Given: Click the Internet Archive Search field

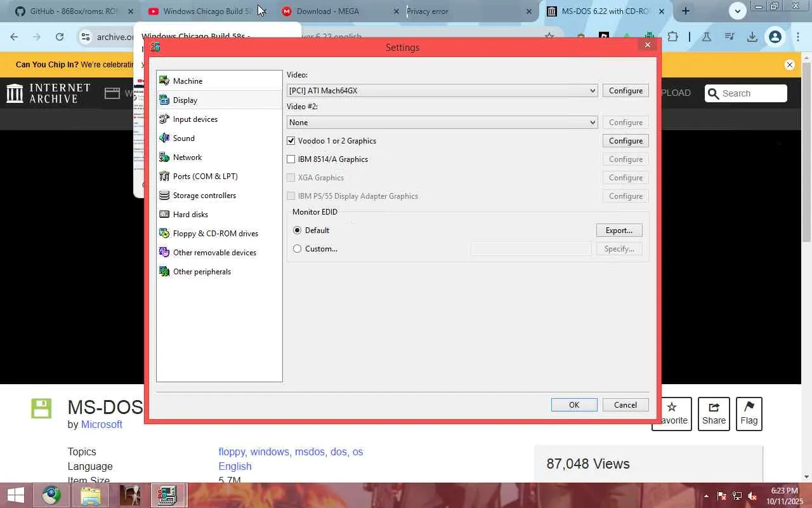Looking at the screenshot, I should (746, 93).
